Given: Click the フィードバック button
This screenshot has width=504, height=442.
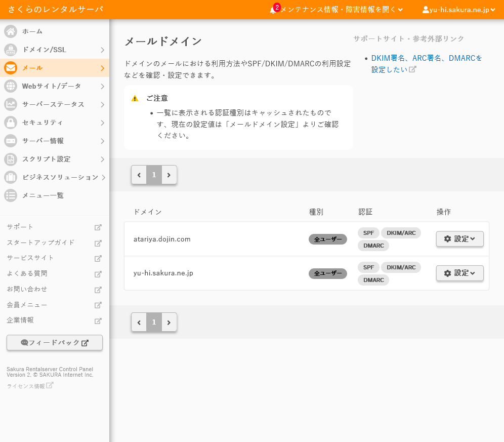Looking at the screenshot, I should 55,343.
